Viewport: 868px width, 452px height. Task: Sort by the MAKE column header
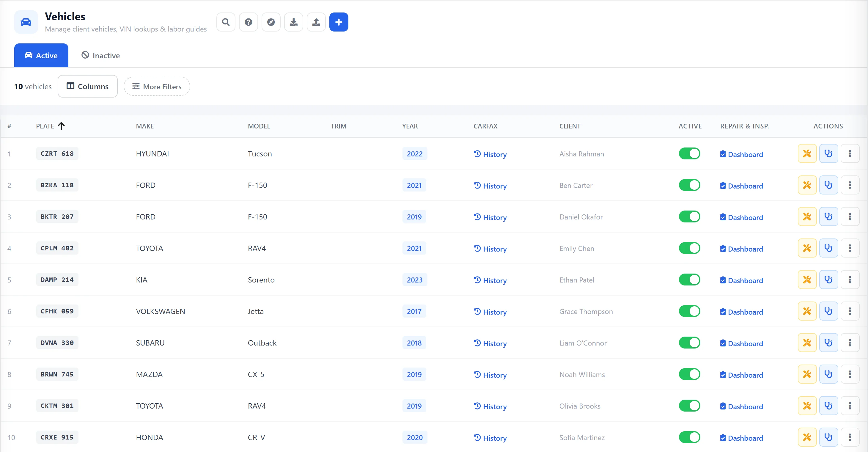point(145,126)
